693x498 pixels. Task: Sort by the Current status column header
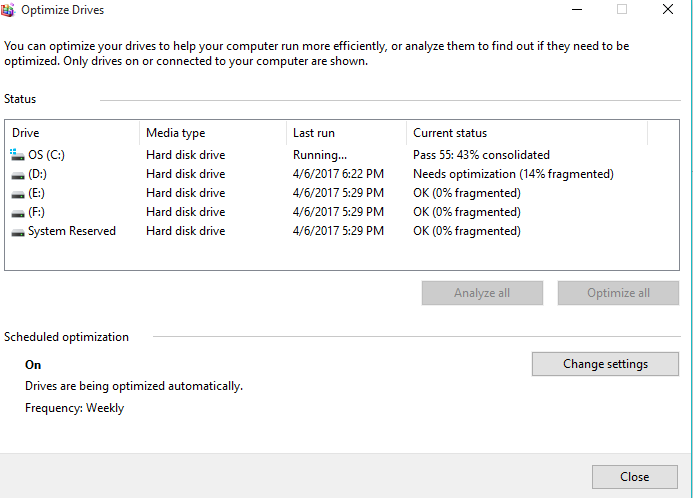(527, 133)
